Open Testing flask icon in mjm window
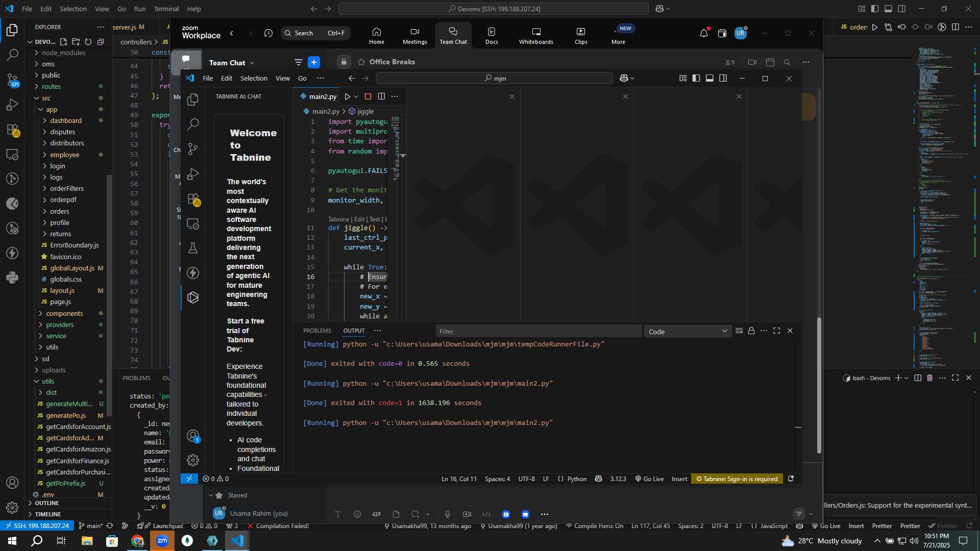The height and width of the screenshot is (551, 980). coord(193,248)
